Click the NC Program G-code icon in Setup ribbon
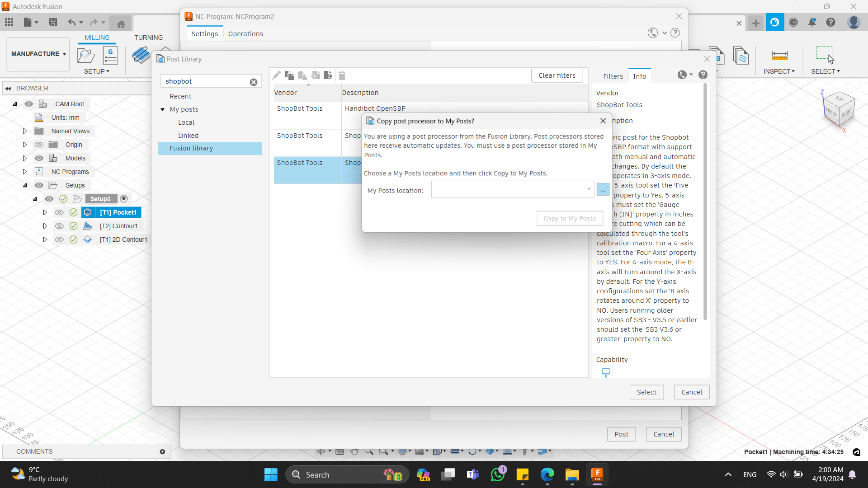The height and width of the screenshot is (488, 868). point(110,56)
